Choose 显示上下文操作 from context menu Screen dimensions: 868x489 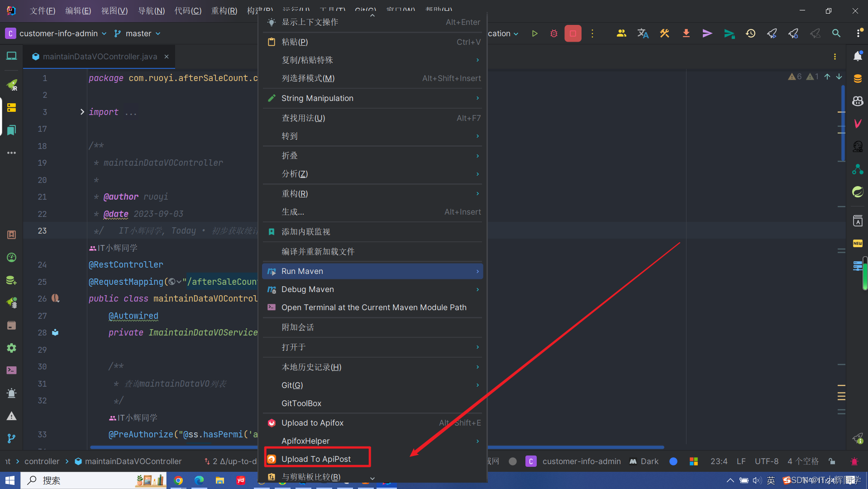click(x=372, y=22)
